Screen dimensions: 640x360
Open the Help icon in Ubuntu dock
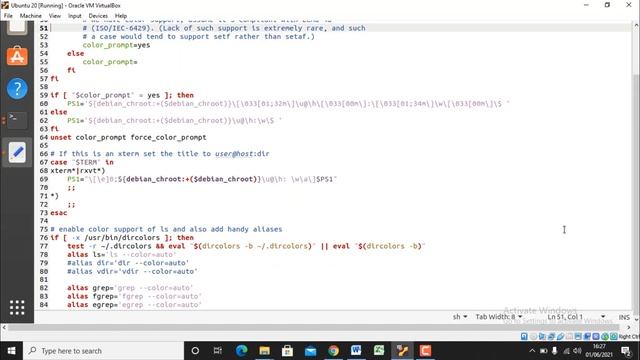coord(17,88)
